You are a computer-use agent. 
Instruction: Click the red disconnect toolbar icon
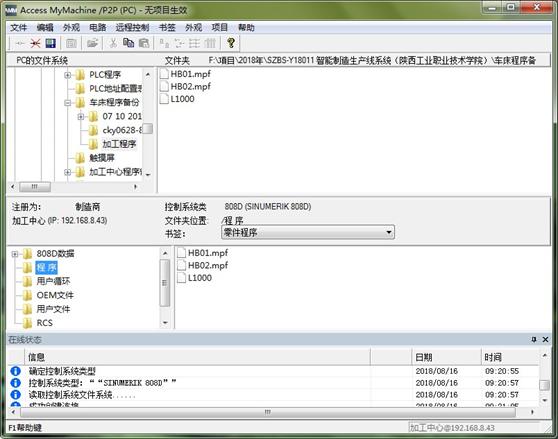35,43
